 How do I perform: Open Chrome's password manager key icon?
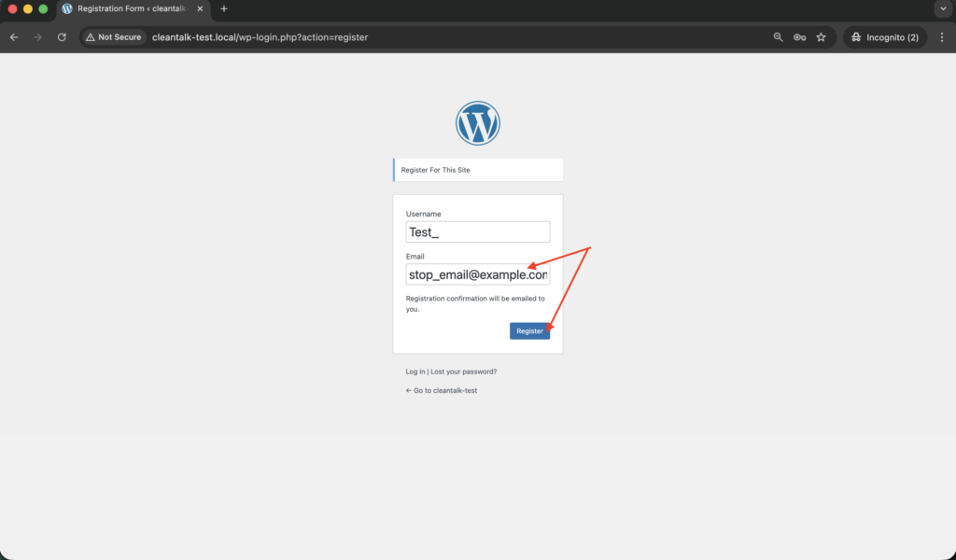click(799, 37)
